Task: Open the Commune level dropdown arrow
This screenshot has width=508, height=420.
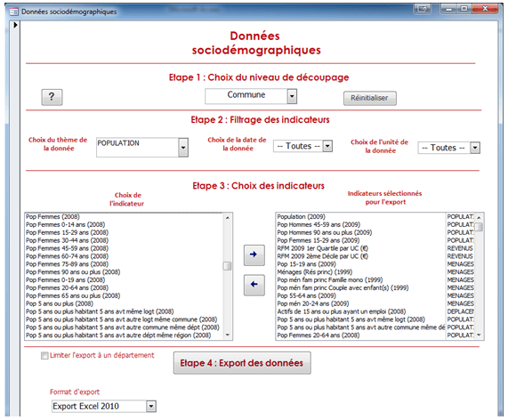Action: pos(292,96)
